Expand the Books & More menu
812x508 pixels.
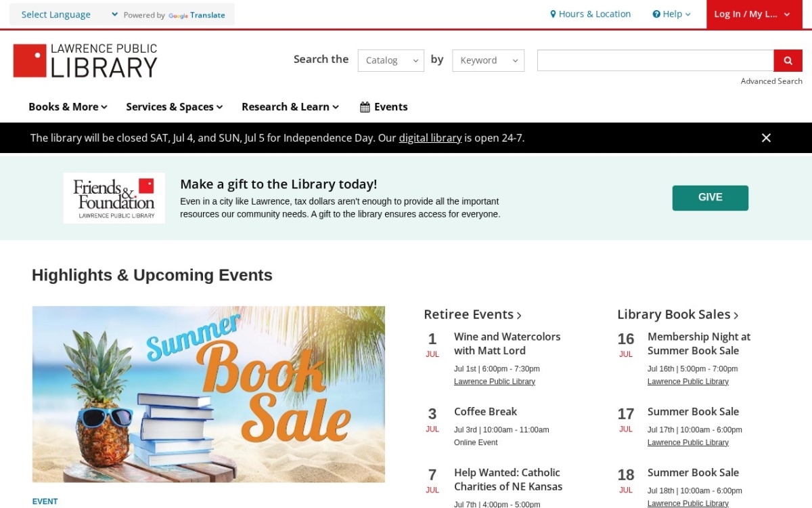pos(68,107)
